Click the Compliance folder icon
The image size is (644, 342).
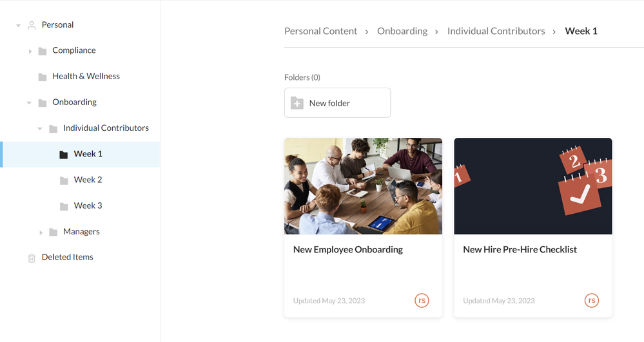43,51
